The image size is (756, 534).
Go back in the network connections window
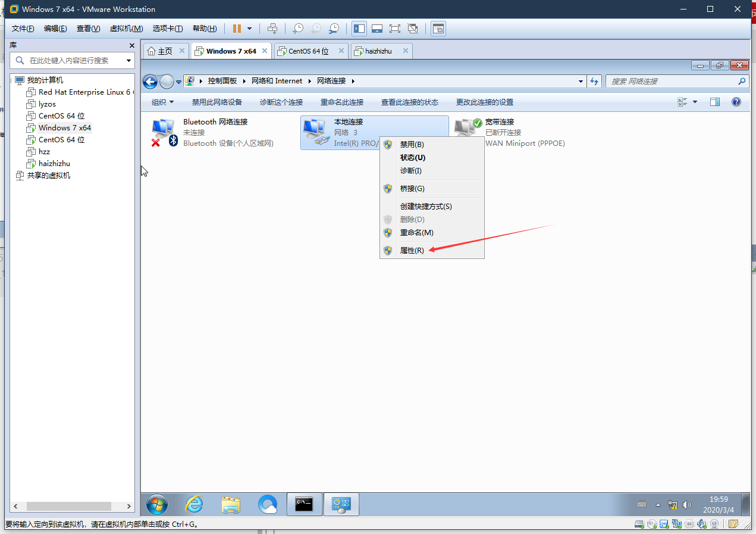(x=150, y=82)
